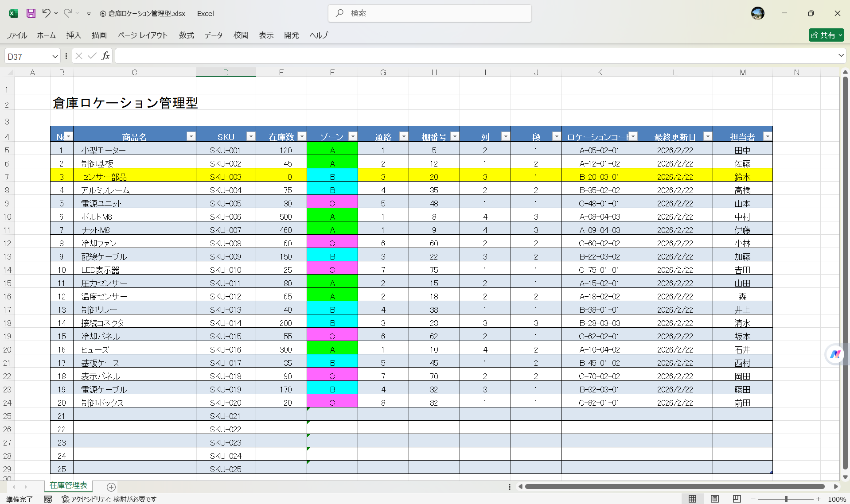Switch to the データ ribbon tab
The width and height of the screenshot is (850, 504).
point(213,35)
